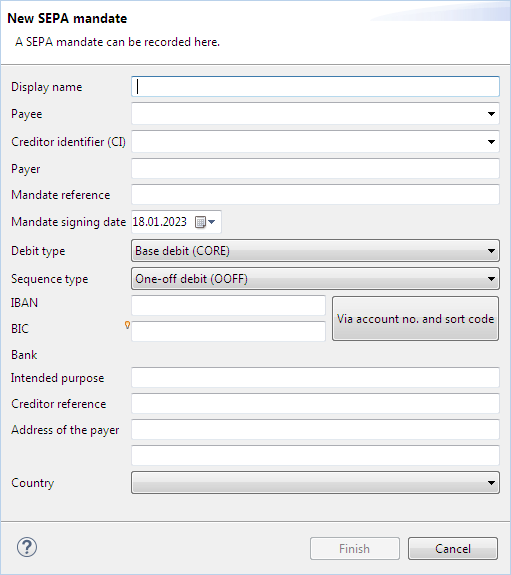The height and width of the screenshot is (575, 511).
Task: Expand the Creditor identifier (CI) dropdown
Action: (x=491, y=142)
